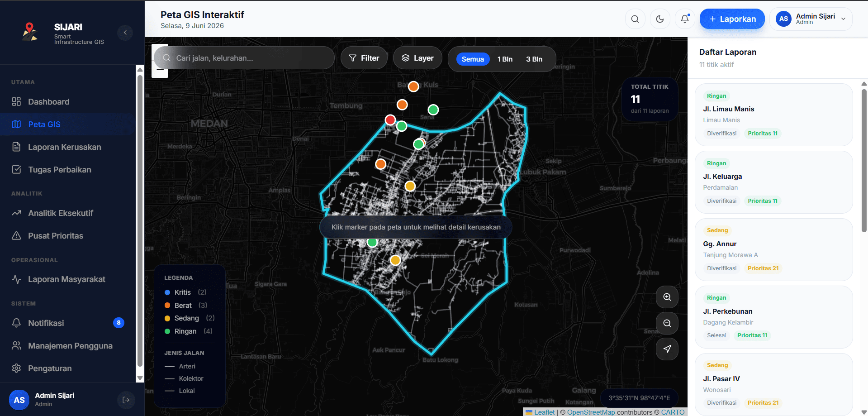Click the Ringan tag on Jl. Limau Manis
Screen dimensions: 868x416
pos(716,96)
